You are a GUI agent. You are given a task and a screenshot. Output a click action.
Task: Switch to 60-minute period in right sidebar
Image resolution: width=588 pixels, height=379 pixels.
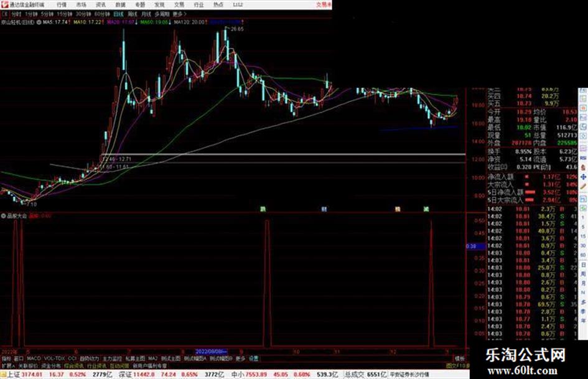click(x=583, y=255)
